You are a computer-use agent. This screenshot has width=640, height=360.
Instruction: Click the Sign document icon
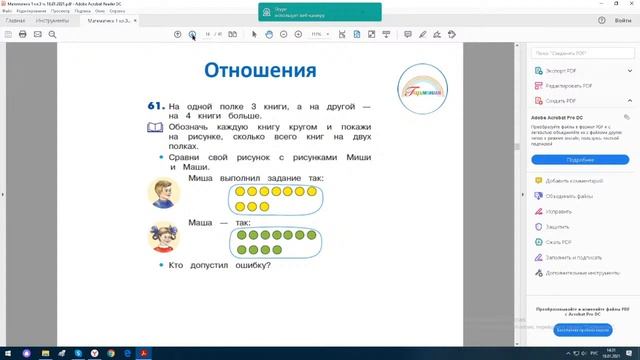tap(437, 34)
